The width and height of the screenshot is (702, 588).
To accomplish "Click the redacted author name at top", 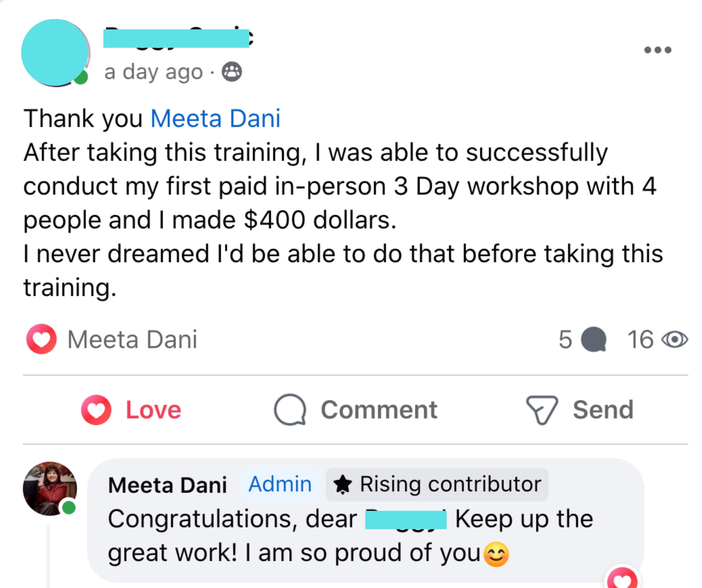I will [x=176, y=39].
